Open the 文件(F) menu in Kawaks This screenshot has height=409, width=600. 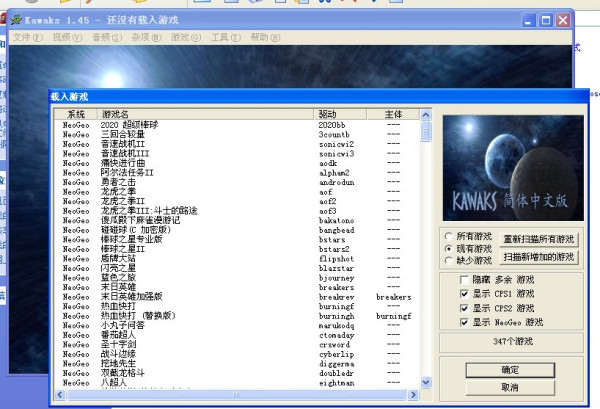(28, 37)
